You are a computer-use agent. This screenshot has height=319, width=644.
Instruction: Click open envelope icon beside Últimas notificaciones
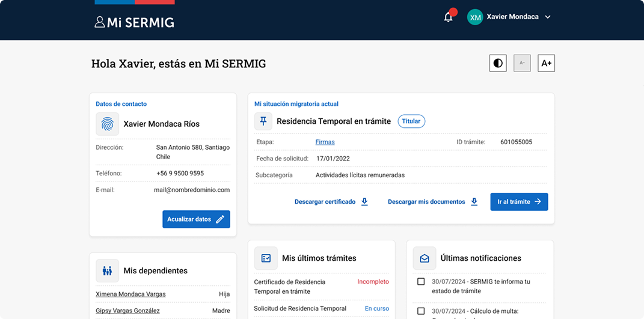tap(425, 258)
